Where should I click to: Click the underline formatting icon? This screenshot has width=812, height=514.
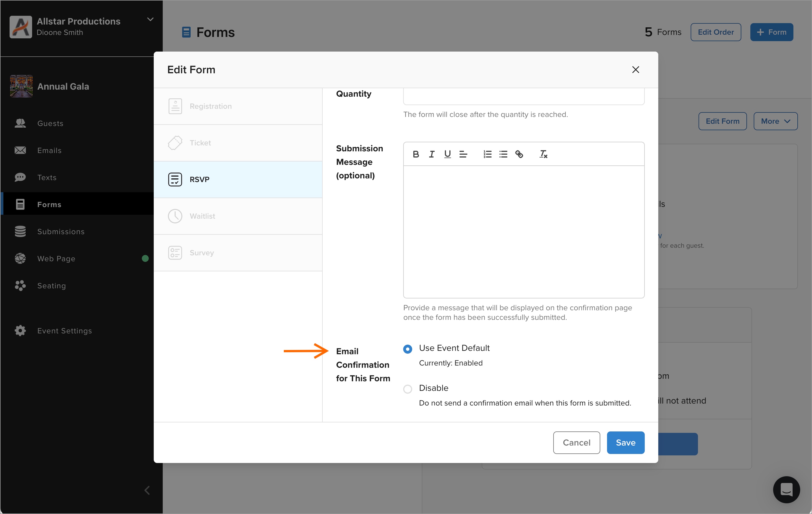click(x=447, y=154)
